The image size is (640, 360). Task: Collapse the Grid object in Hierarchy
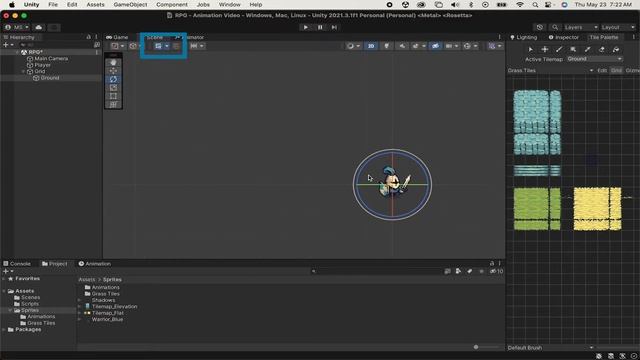(x=23, y=71)
